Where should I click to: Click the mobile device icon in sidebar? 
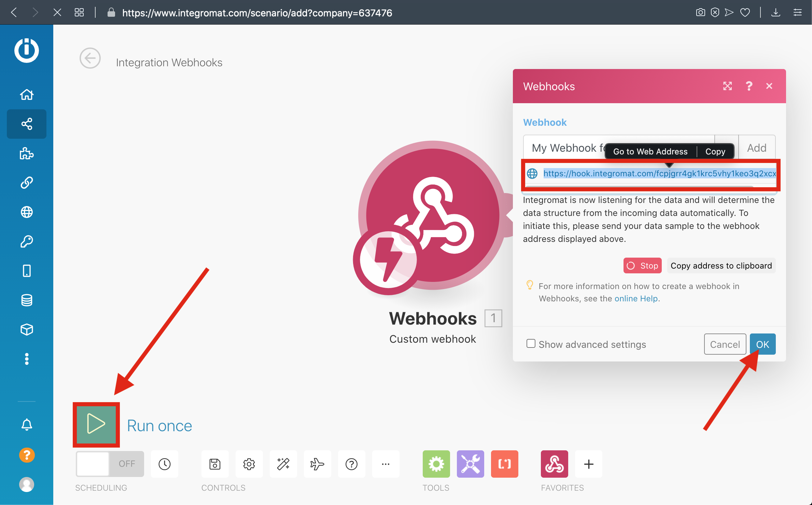(26, 271)
